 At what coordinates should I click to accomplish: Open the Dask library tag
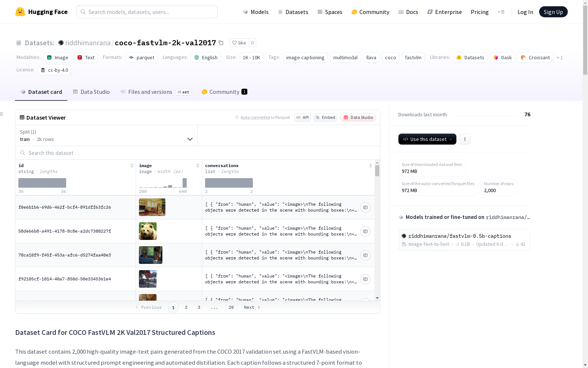(x=502, y=57)
